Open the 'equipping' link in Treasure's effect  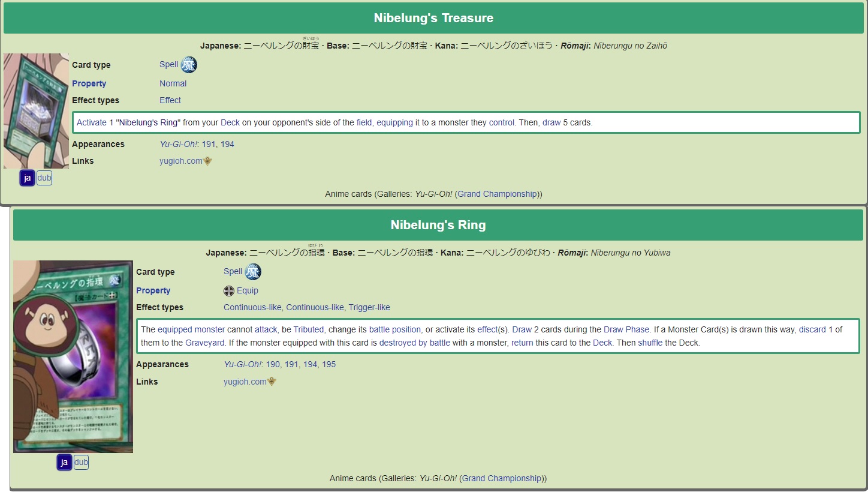pos(394,122)
